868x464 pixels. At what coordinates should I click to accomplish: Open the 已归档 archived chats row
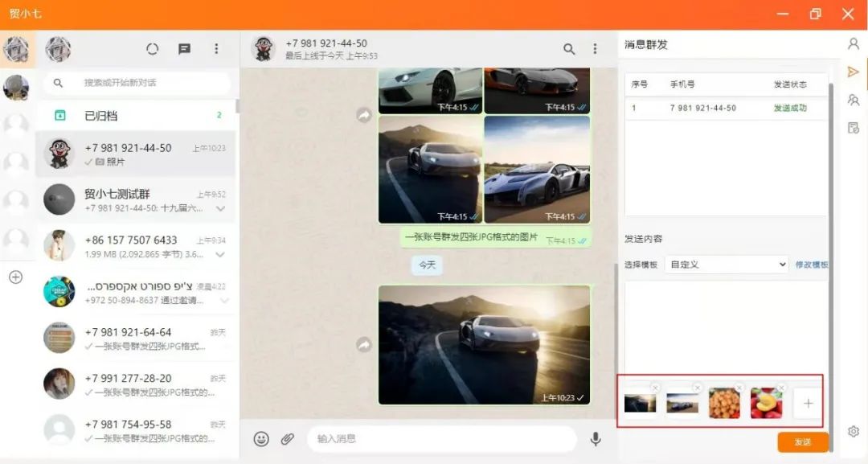(136, 115)
